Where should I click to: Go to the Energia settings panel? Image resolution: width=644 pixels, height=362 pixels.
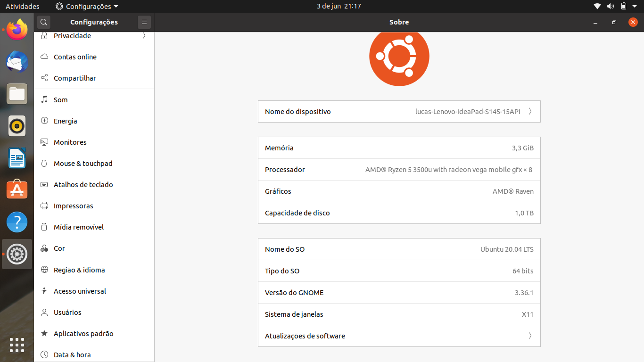(x=94, y=121)
